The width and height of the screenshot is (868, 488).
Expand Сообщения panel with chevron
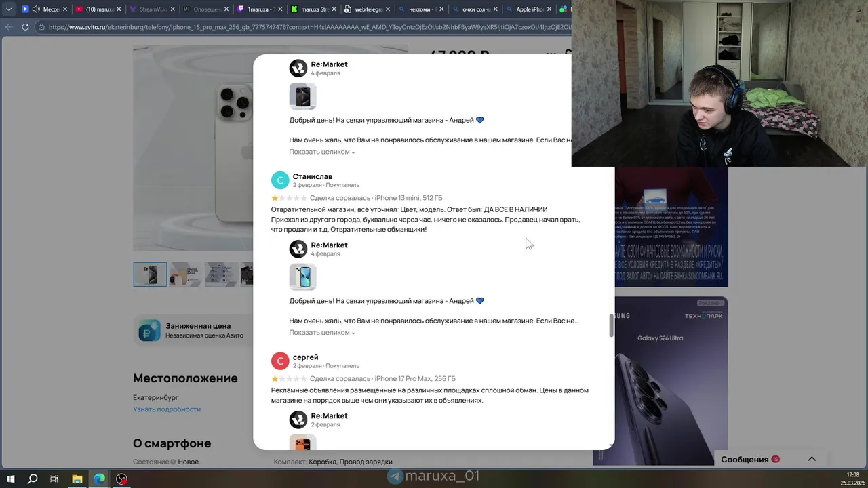pos(812,460)
